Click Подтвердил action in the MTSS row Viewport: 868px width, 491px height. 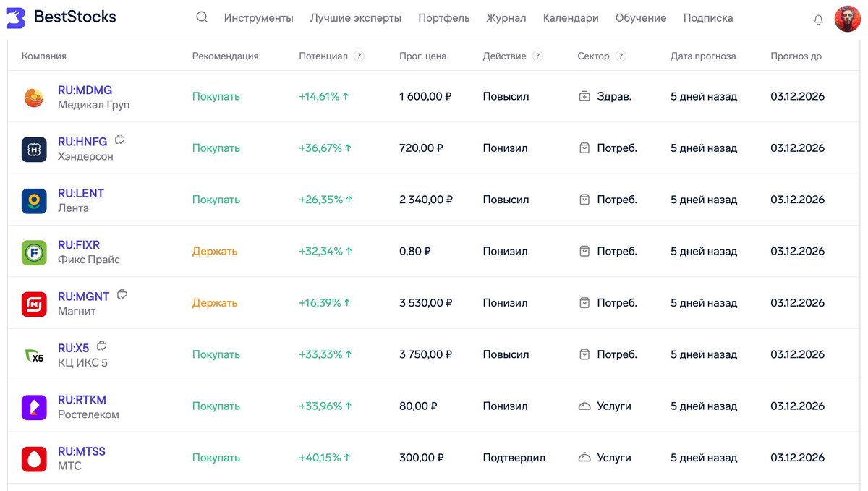(514, 458)
